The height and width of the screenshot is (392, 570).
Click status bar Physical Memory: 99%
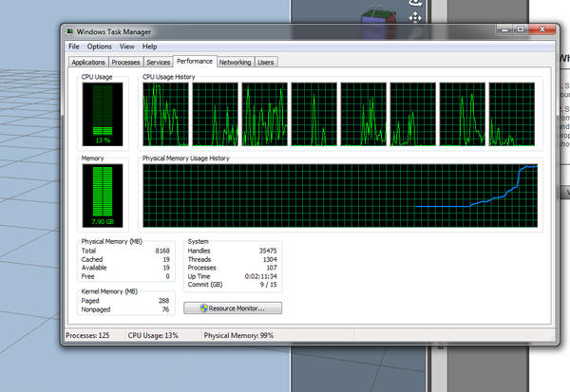[238, 335]
